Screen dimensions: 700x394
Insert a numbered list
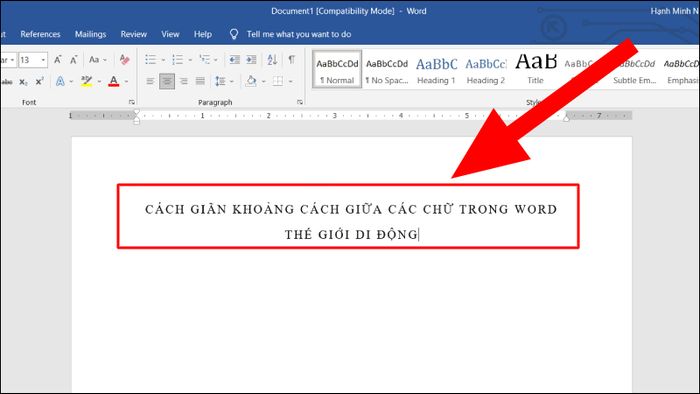[178, 60]
